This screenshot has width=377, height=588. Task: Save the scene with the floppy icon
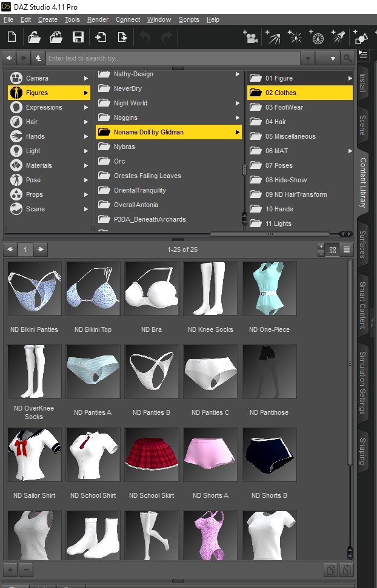click(x=78, y=37)
